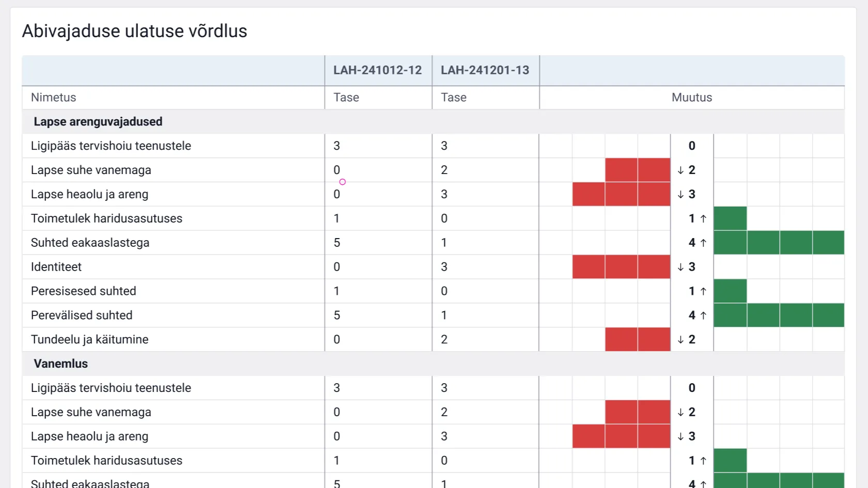
Task: Select the Tundeelu ja käitumine row name
Action: pos(89,340)
